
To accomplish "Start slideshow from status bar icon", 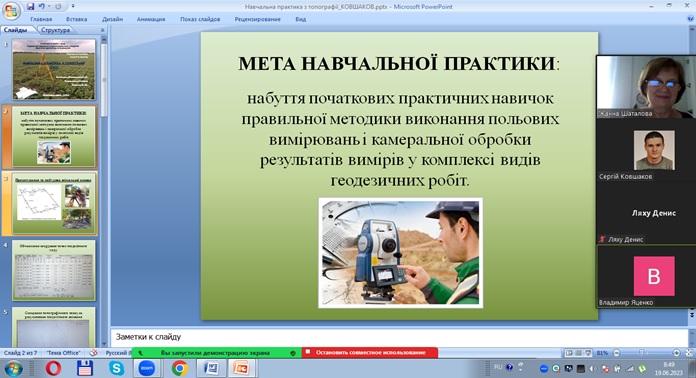I will coord(589,353).
